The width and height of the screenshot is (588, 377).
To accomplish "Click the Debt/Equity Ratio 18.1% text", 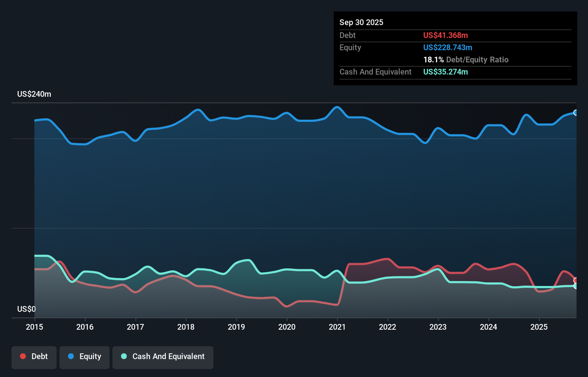I will point(466,59).
